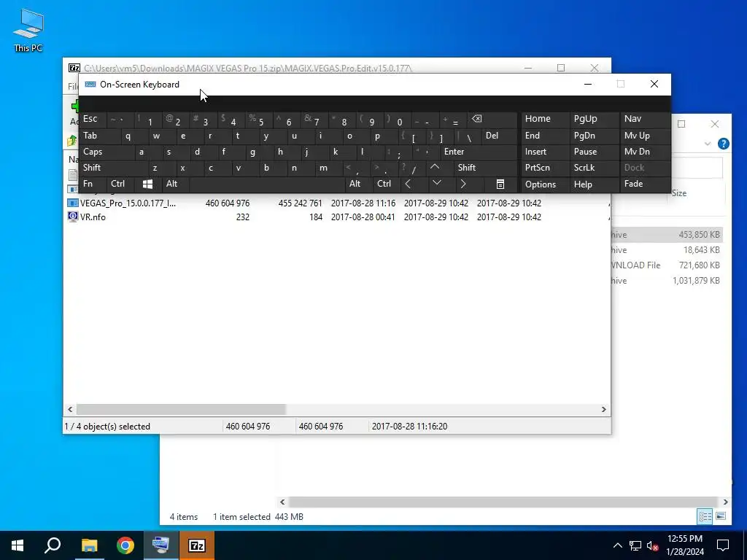Switch Explorer to details view icon
This screenshot has height=560, width=747.
[x=705, y=516]
